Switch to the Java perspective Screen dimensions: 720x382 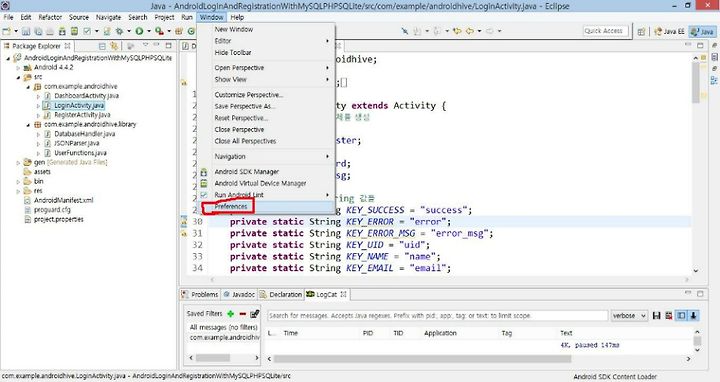(x=702, y=31)
